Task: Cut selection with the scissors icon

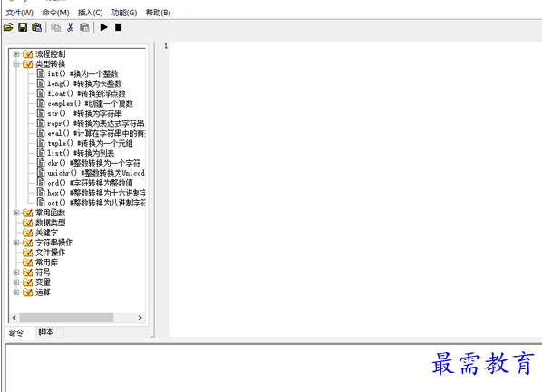Action: tap(70, 27)
